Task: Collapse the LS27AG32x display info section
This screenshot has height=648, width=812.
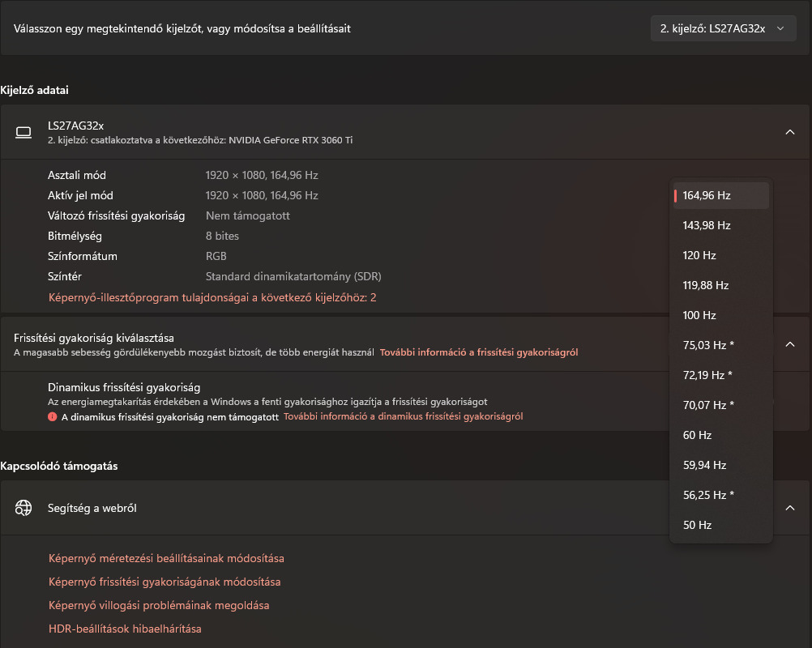Action: tap(790, 132)
